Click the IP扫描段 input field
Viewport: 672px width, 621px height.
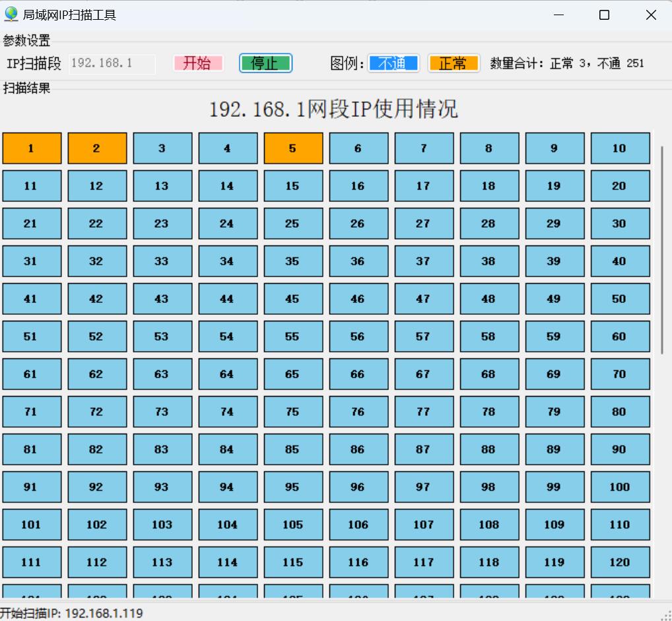(x=112, y=63)
